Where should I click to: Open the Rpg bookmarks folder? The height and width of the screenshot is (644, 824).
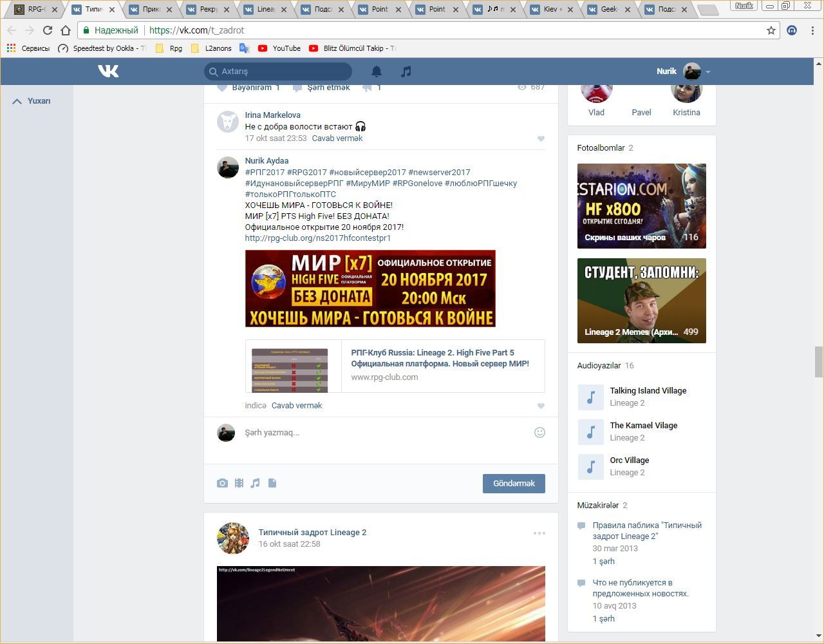coord(169,48)
